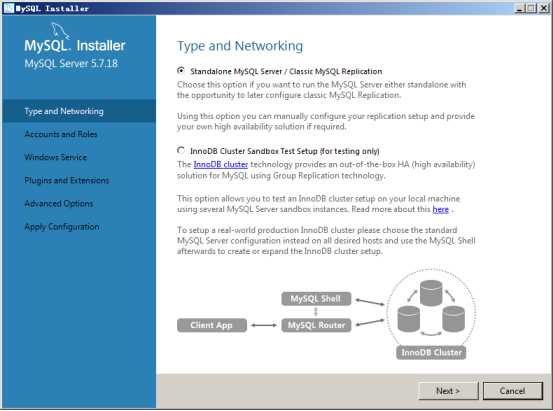Click the MySQL Router diagram box

click(316, 325)
